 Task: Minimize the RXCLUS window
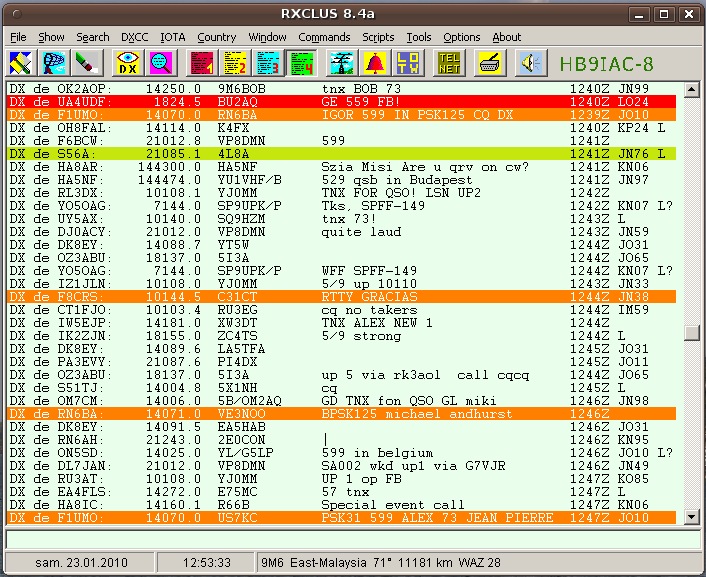pos(639,14)
